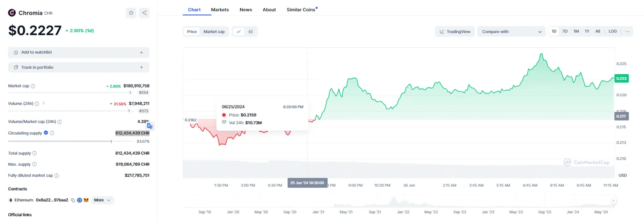Screen dimensions: 644x222
Task: Click the verified circulating supply badge
Action: pos(46,133)
